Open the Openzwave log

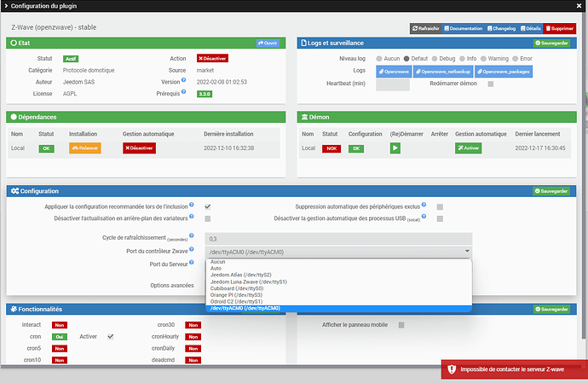394,72
